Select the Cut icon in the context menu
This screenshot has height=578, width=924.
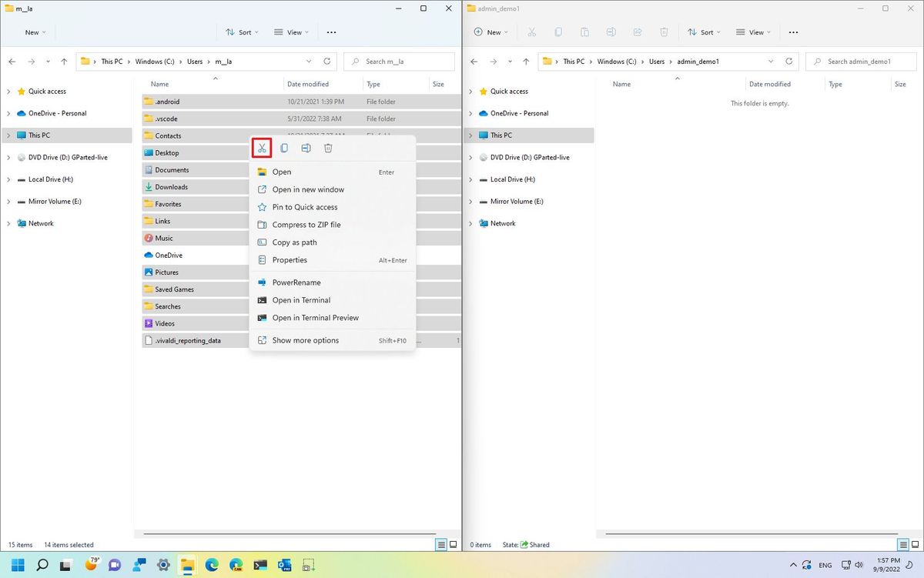(x=263, y=148)
